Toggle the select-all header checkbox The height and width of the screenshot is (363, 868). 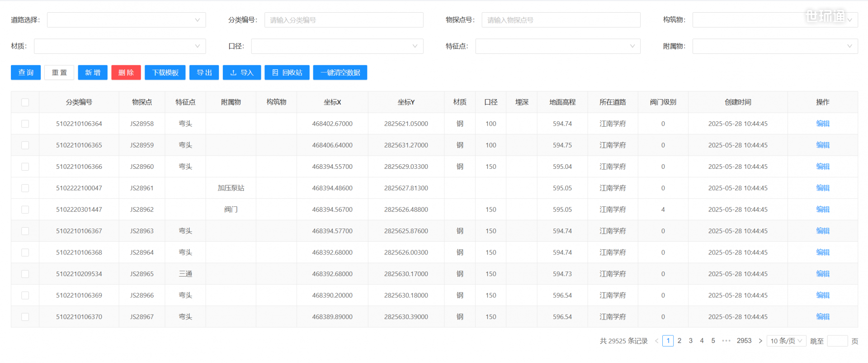[25, 102]
